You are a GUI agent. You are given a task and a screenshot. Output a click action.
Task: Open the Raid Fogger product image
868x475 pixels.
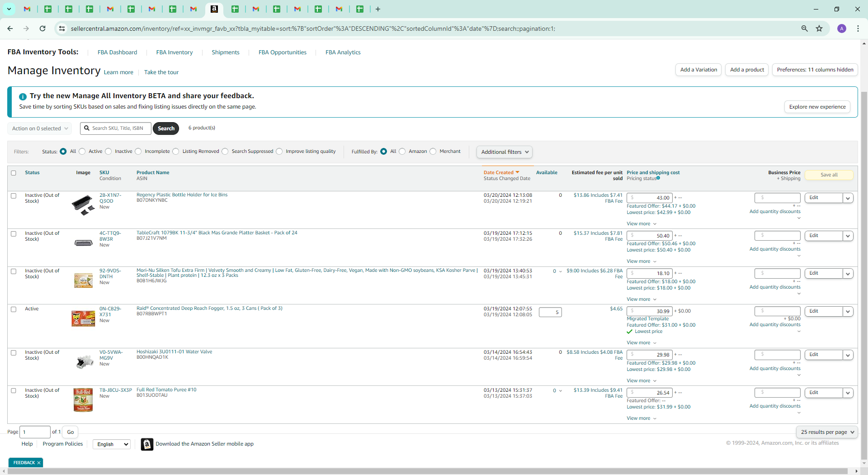coord(83,318)
